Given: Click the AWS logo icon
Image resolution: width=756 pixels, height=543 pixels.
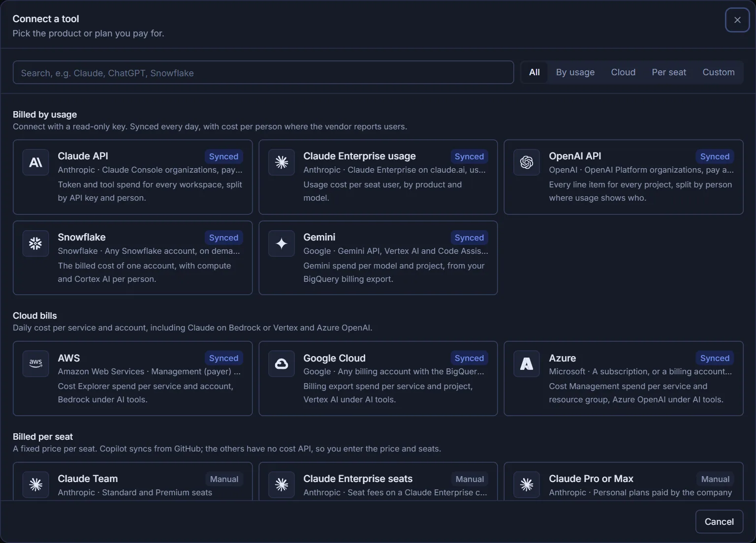Looking at the screenshot, I should [35, 364].
